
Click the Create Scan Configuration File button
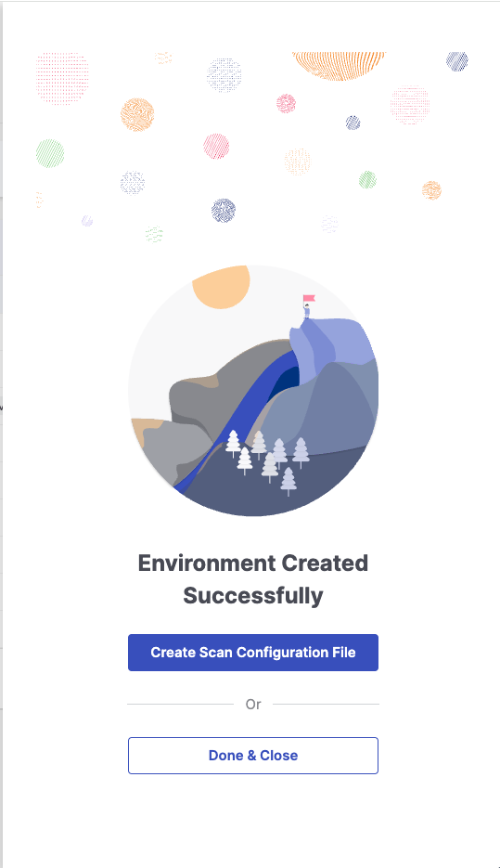253,653
